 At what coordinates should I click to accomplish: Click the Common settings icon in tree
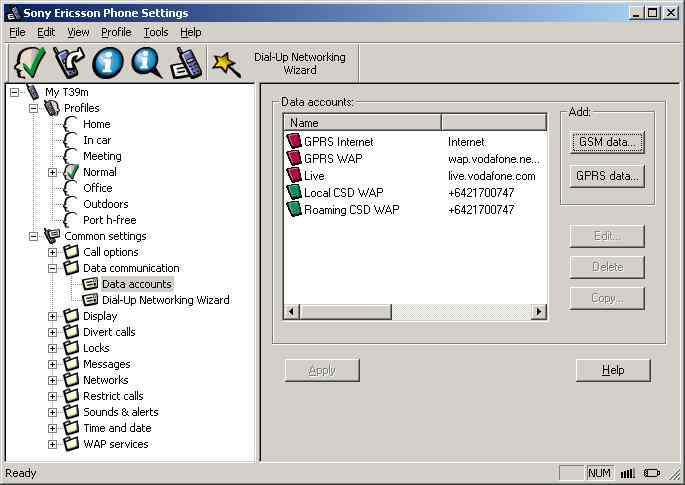coord(52,236)
